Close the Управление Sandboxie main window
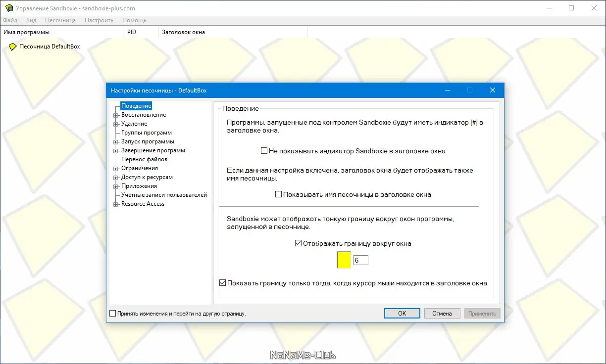Screen dimensions: 606x364 (594, 8)
